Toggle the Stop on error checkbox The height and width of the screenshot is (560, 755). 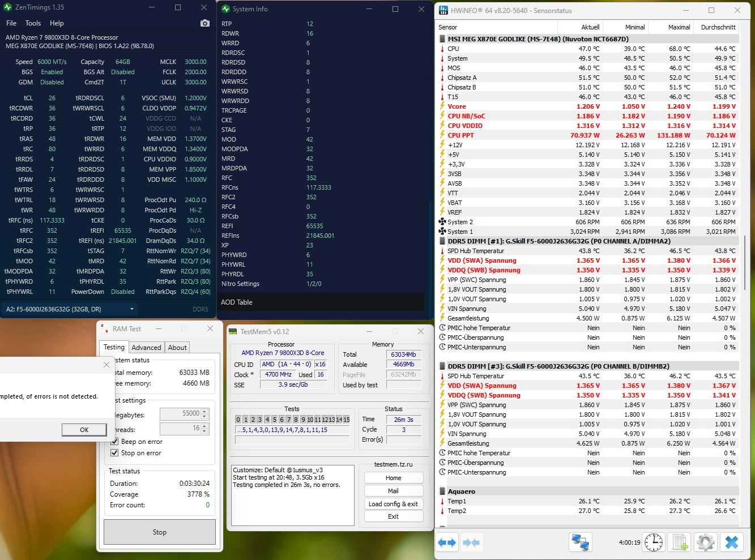114,453
